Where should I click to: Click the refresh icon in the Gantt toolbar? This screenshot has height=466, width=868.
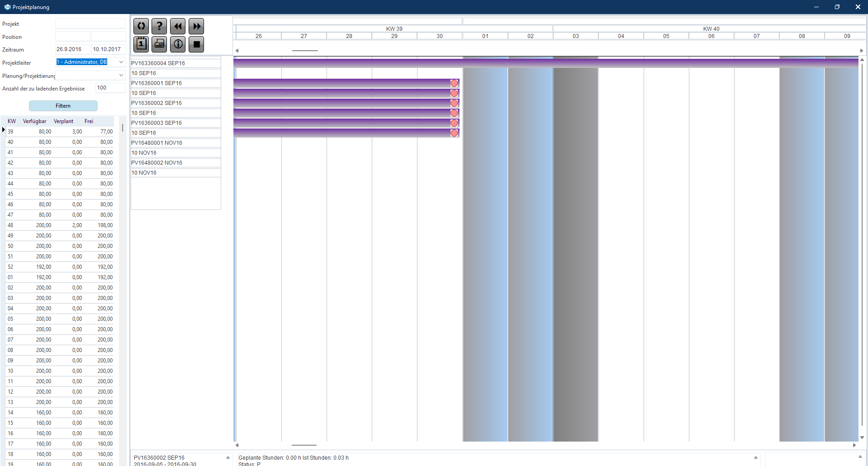click(141, 26)
